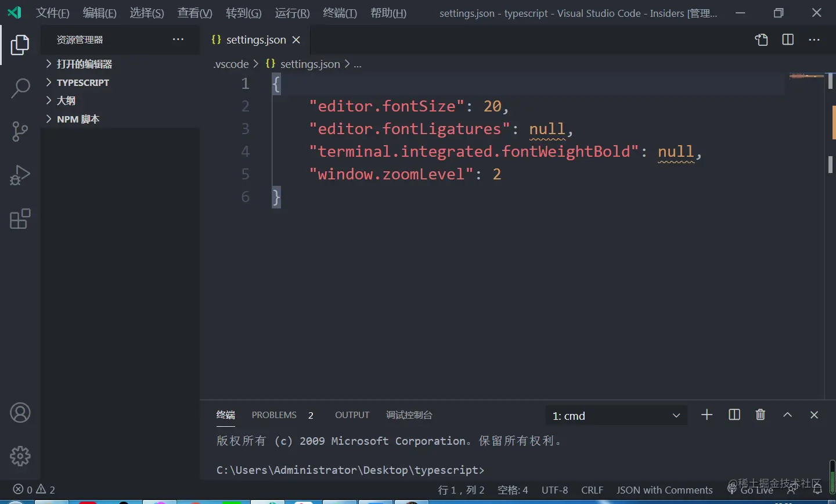Expand the 大纲 outline section
This screenshot has width=836, height=504.
120,100
